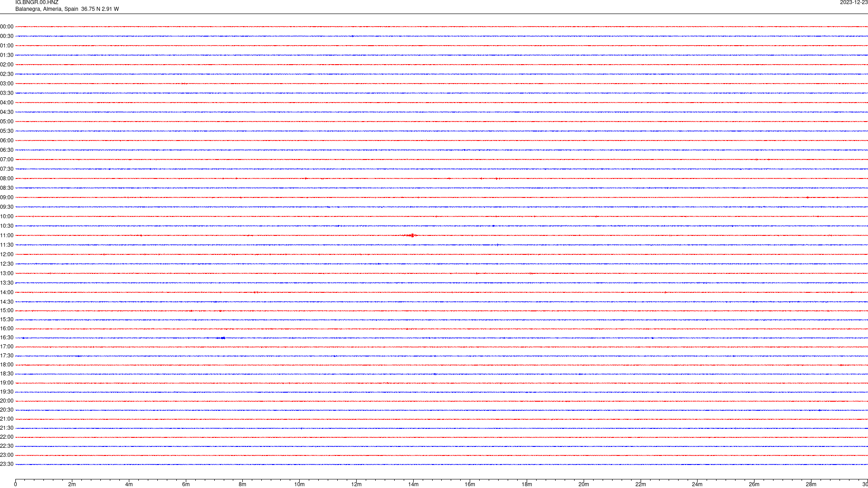Select the 23:00 time row label
Screen dimensions: 868x488
click(x=7, y=455)
